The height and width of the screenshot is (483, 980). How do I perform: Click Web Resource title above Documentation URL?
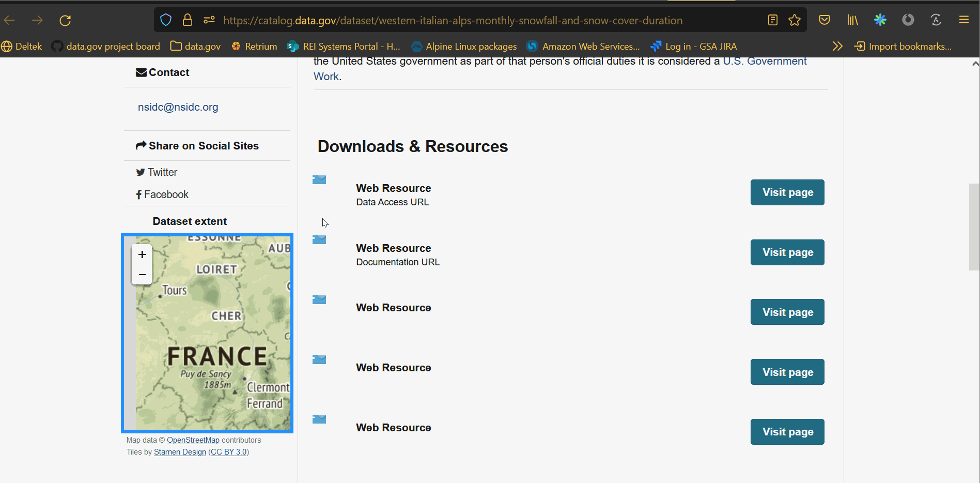click(394, 248)
